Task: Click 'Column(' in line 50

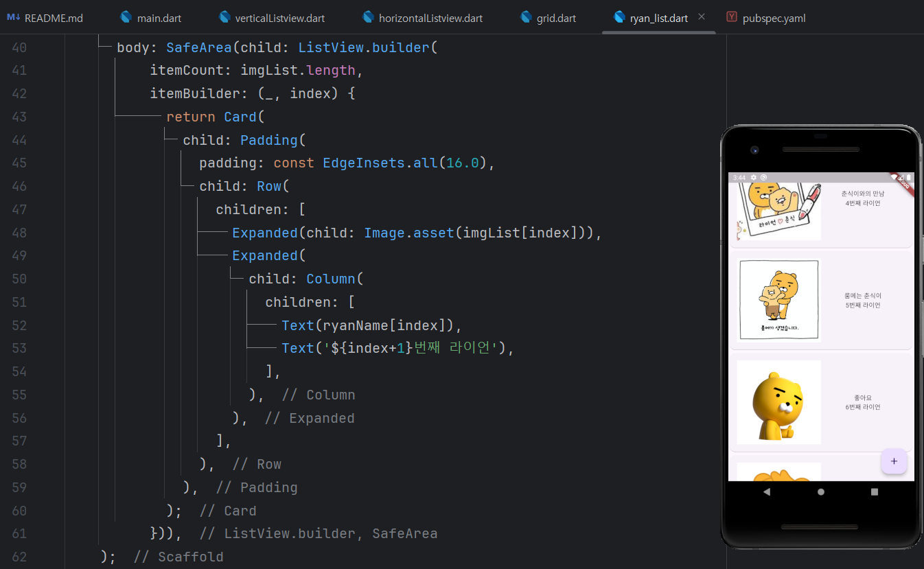Action: coord(335,279)
